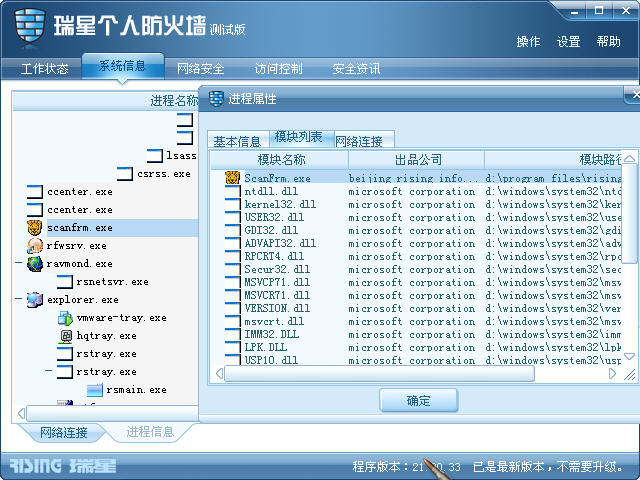Image resolution: width=640 pixels, height=480 pixels.
Task: Click the MSVCR71.dll module icon
Action: click(x=232, y=296)
